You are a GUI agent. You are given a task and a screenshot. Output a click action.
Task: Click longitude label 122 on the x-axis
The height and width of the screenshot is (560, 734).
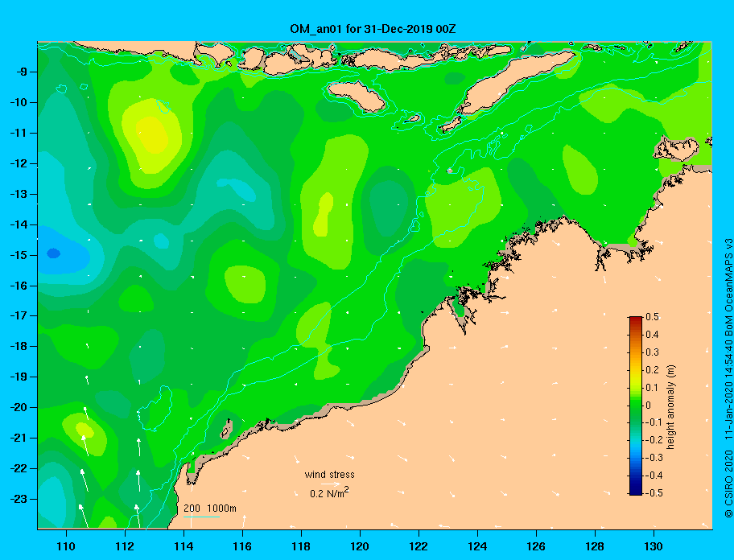[419, 546]
